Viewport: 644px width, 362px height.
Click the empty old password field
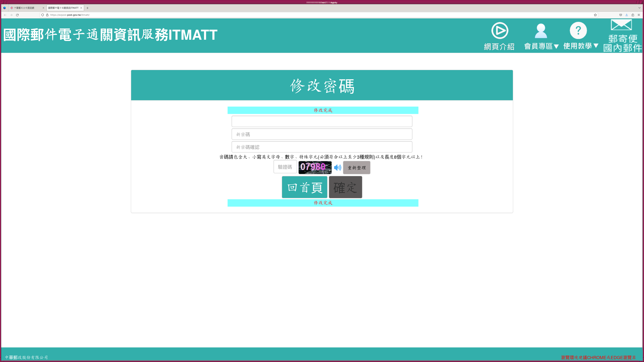pos(322,121)
